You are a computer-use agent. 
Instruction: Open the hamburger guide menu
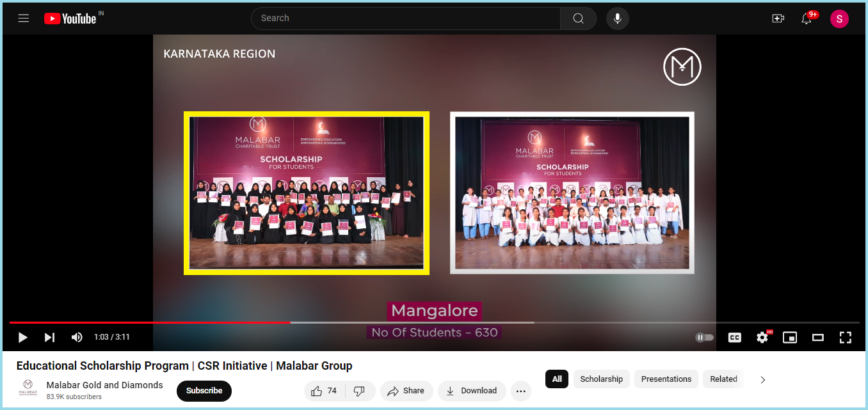[x=24, y=19]
